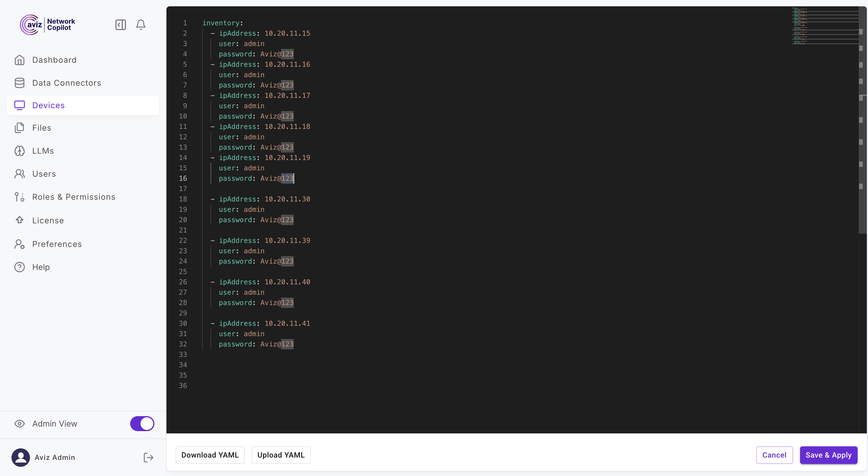The width and height of the screenshot is (868, 476).
Task: Open the notifications bell
Action: (x=141, y=24)
